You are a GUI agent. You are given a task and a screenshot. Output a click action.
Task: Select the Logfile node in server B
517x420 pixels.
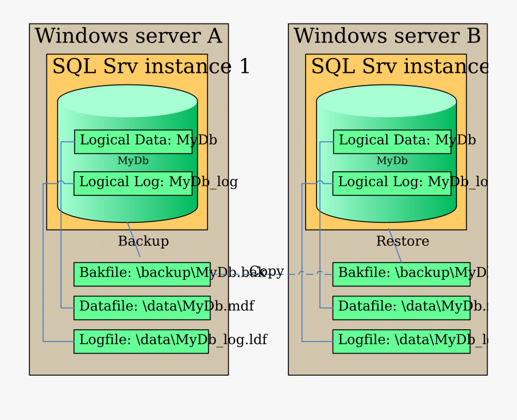click(x=401, y=341)
